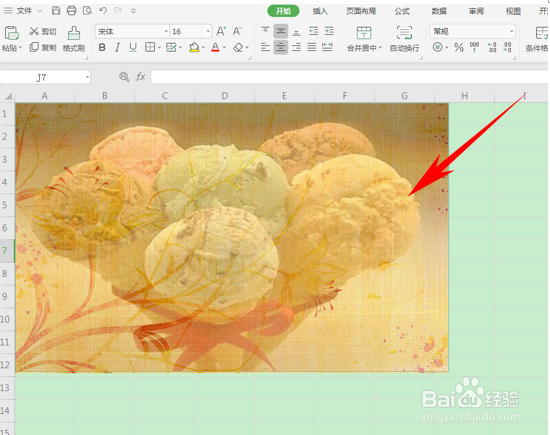This screenshot has width=550, height=435.
Task: Switch to 开始 tab
Action: (283, 11)
